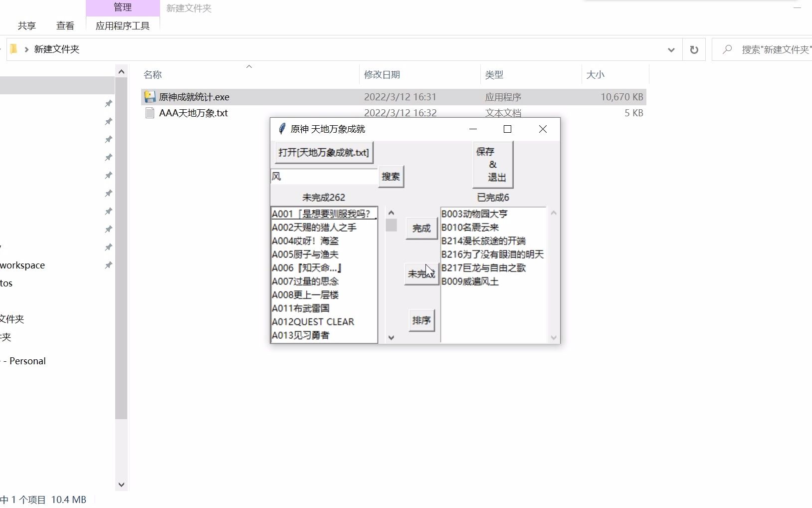Select A012QUEST CLEAR entry

(324, 321)
